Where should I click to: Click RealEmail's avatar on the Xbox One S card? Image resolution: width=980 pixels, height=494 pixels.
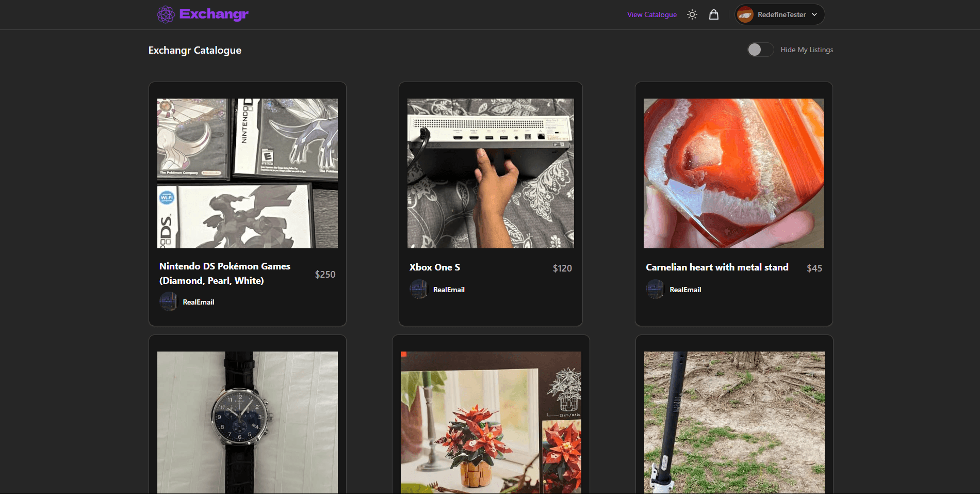(419, 289)
